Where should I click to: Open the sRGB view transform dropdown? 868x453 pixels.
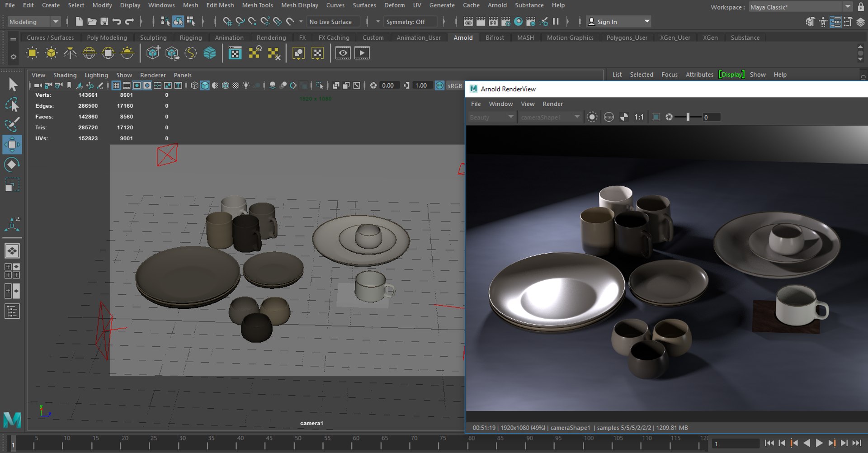point(455,85)
